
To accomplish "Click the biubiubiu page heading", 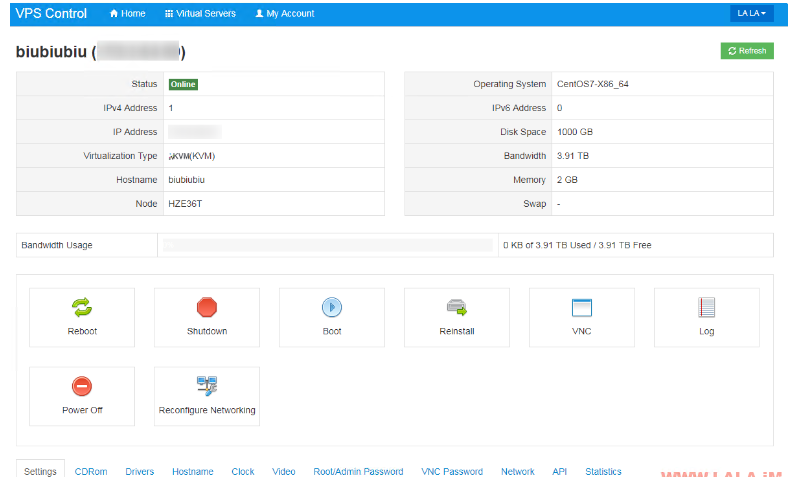I will click(101, 52).
